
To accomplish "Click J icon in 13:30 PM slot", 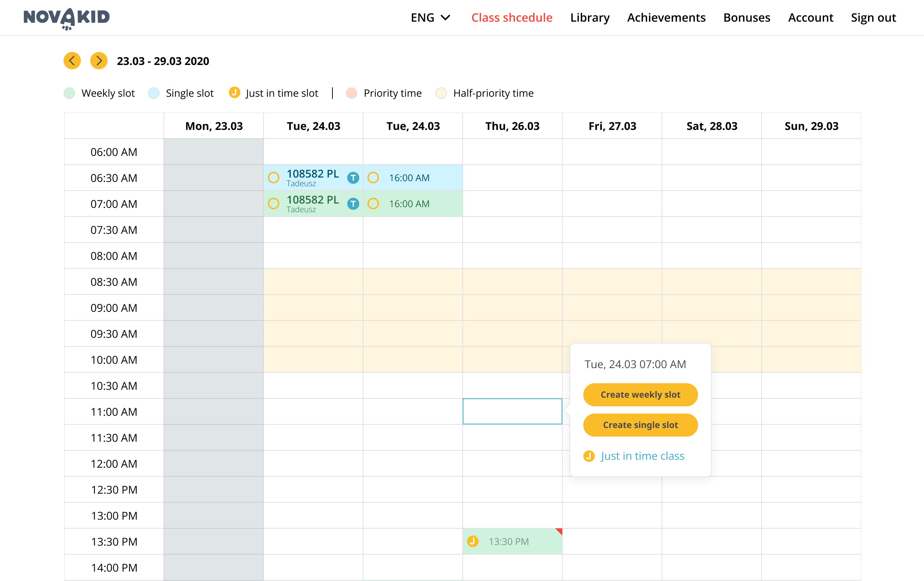I will 473,541.
